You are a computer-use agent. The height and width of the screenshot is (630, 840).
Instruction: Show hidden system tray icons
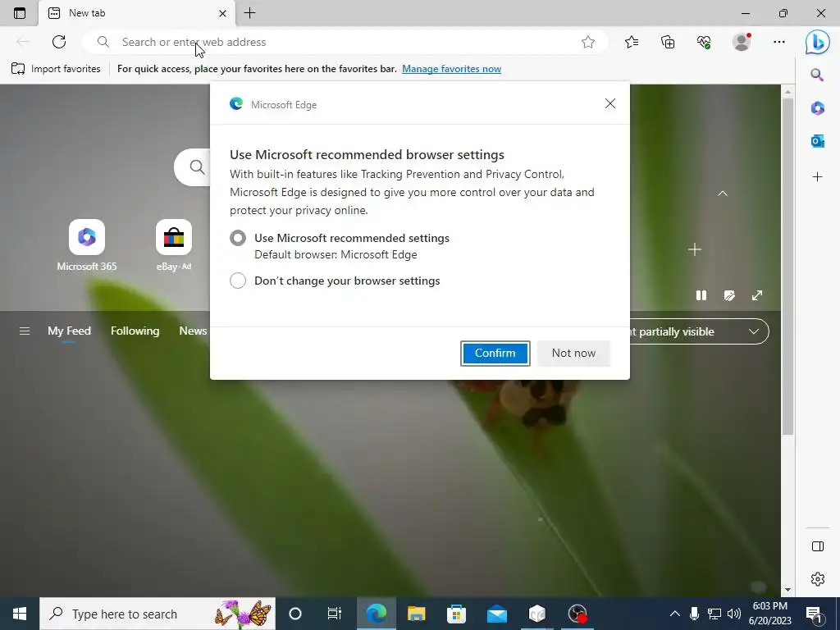click(x=675, y=614)
